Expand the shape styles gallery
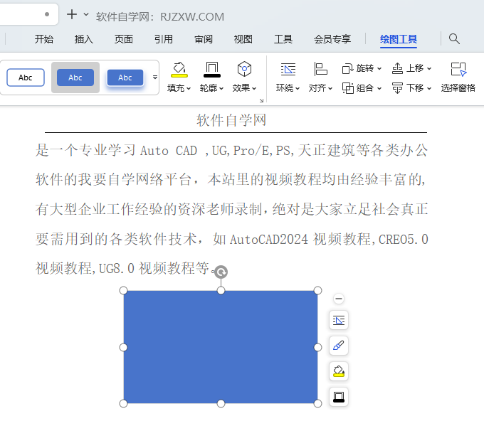This screenshot has height=448, width=484. pos(155,78)
